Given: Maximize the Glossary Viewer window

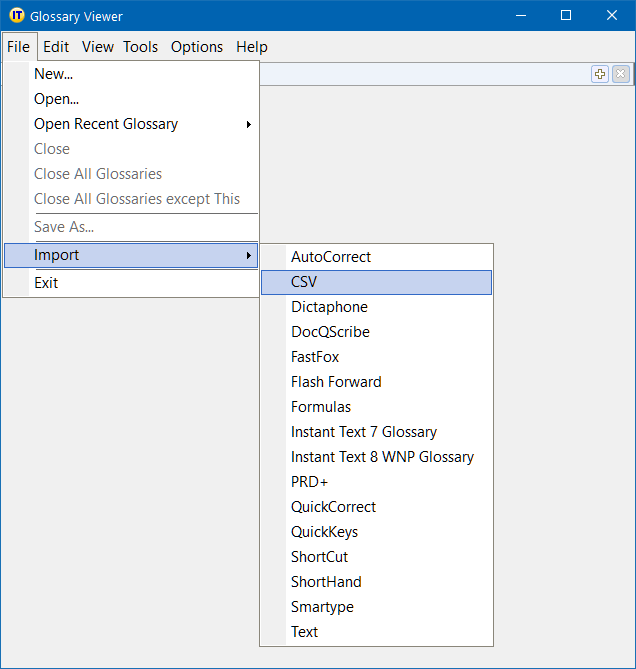Looking at the screenshot, I should click(566, 16).
